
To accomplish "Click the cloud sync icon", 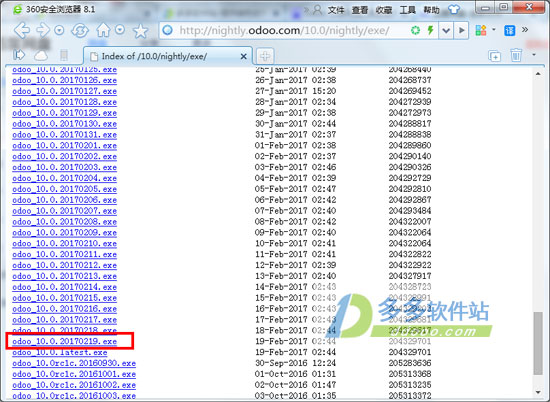I will [x=41, y=55].
